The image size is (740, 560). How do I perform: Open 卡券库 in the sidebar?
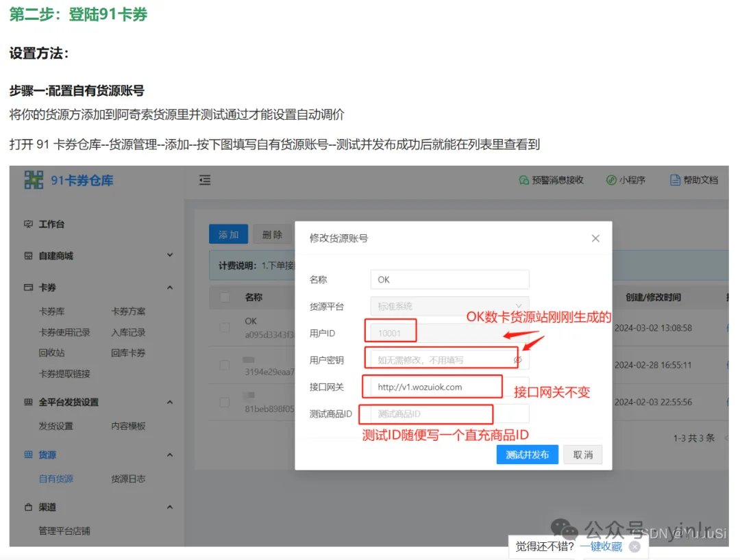tap(52, 311)
